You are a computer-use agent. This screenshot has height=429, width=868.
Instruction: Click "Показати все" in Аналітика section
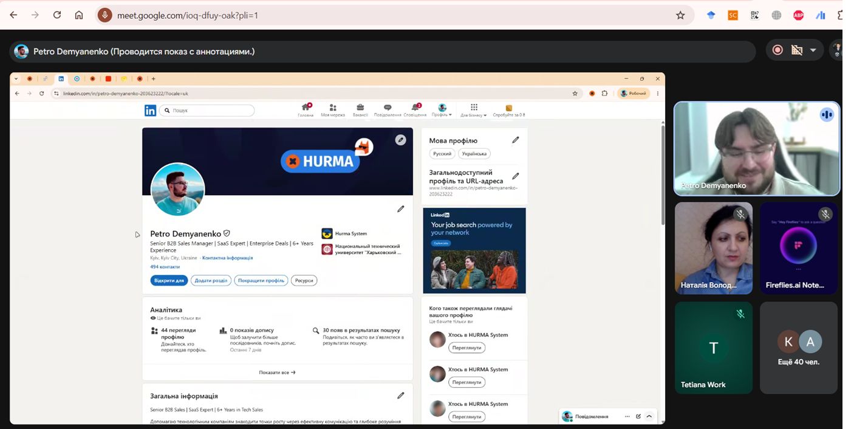[x=277, y=372]
